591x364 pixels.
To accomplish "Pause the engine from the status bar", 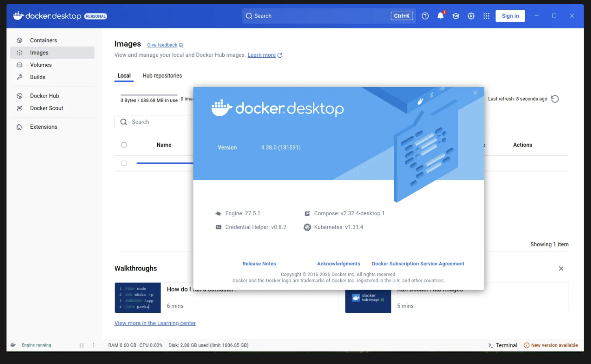I will pyautogui.click(x=82, y=345).
